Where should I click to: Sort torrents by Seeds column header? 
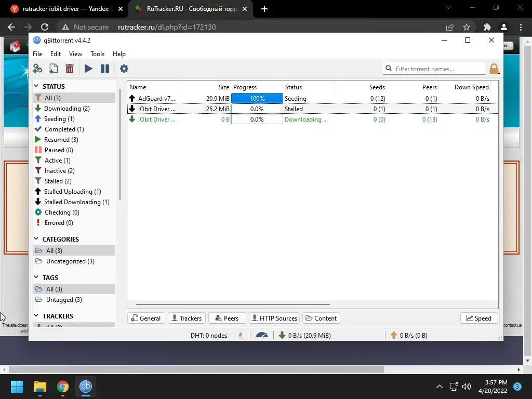click(x=361, y=87)
